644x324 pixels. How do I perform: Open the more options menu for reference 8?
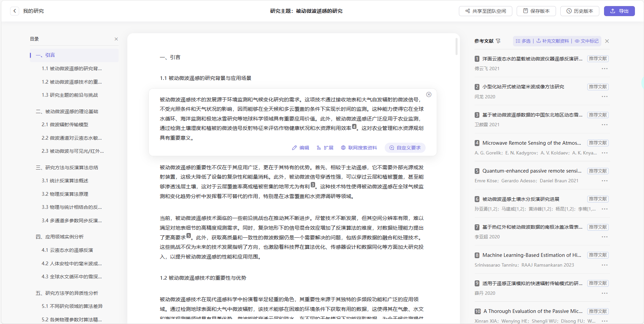(x=604, y=265)
